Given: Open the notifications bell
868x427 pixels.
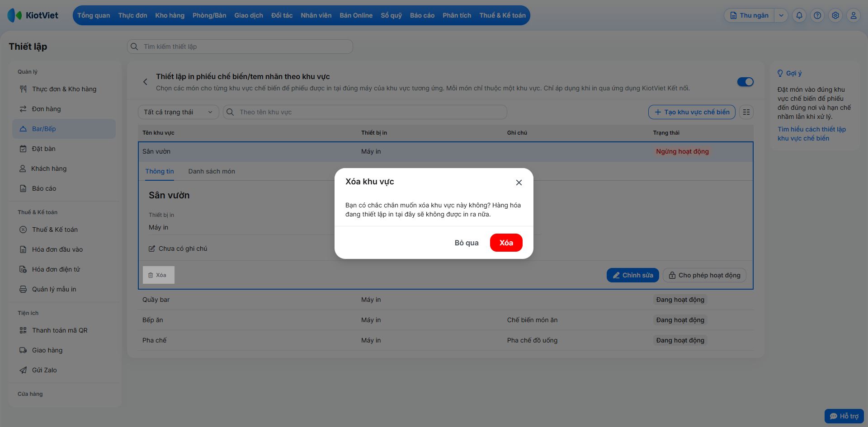Looking at the screenshot, I should coord(799,15).
